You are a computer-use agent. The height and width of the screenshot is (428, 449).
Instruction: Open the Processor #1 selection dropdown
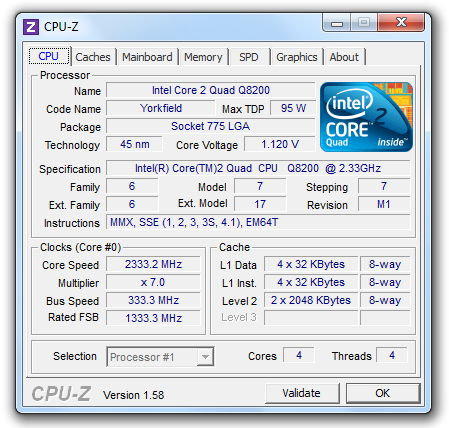click(x=160, y=357)
